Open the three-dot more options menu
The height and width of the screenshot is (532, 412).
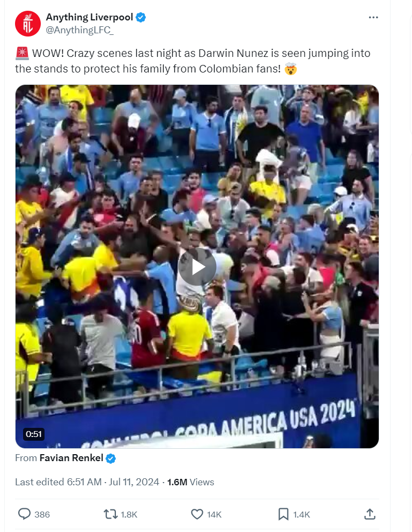click(x=373, y=17)
